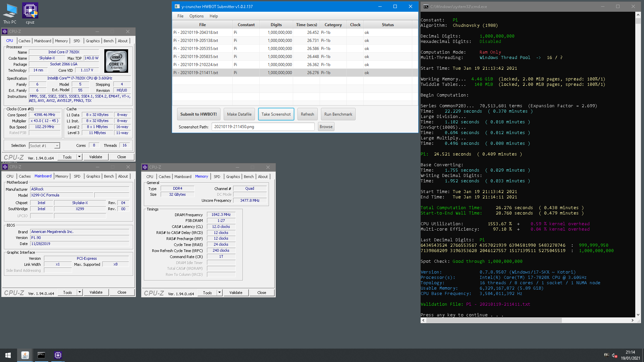Select row Pi - 20210119-211411.txt
Screen dimensions: 644x362
click(x=292, y=73)
